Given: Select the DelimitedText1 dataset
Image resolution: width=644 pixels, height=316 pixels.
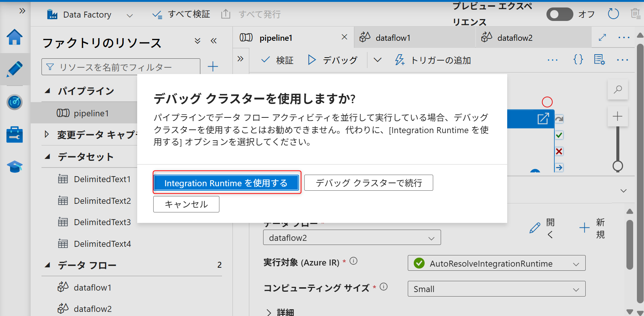Looking at the screenshot, I should [102, 179].
